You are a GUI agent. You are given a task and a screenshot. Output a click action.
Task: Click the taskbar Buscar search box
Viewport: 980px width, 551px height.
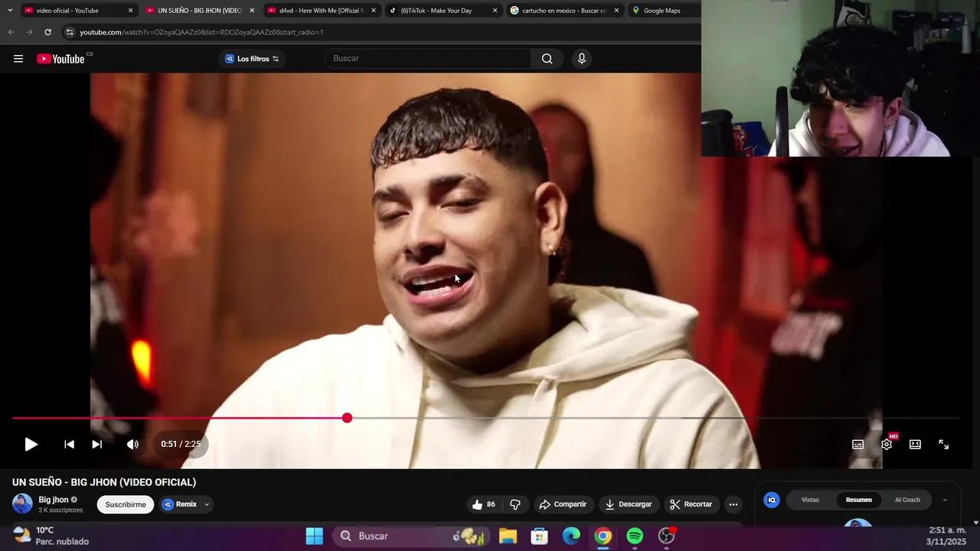point(410,536)
